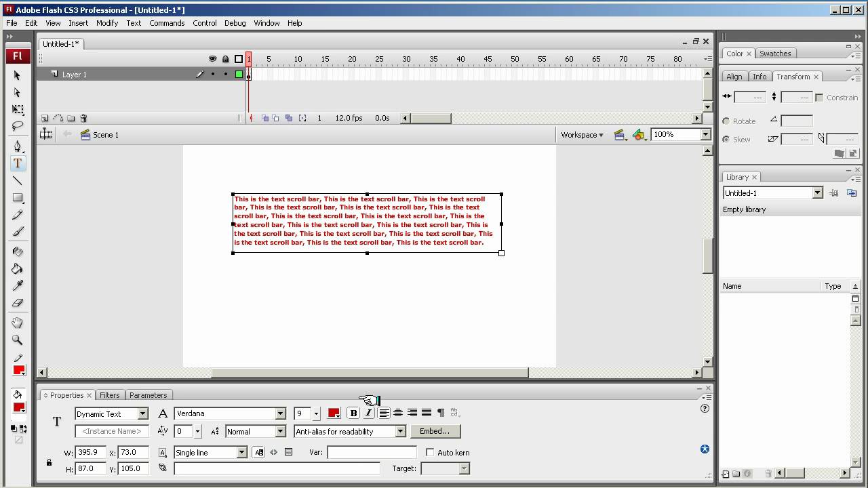Screen dimensions: 868x488
Task: Open the Untitled-1 library dropdown
Action: [817, 193]
